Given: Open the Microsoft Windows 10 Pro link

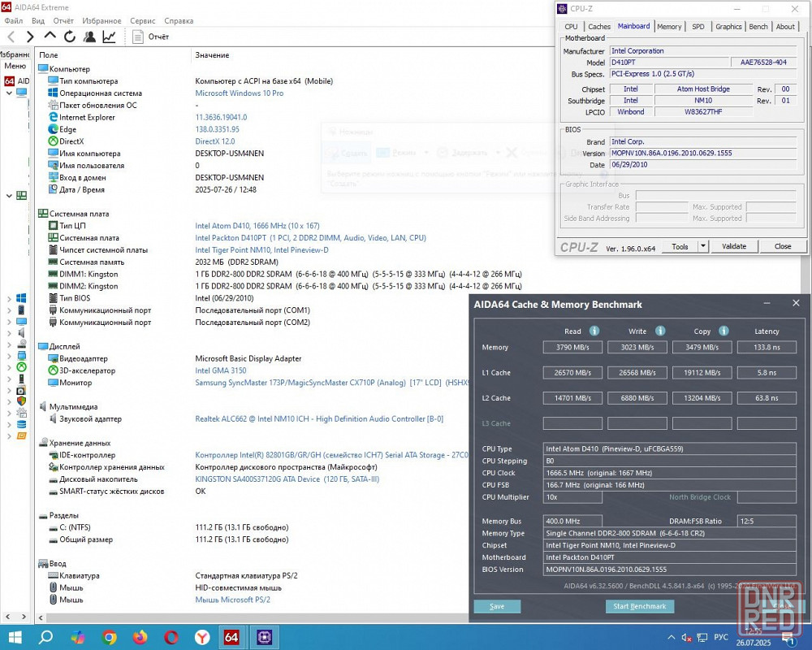Looking at the screenshot, I should (240, 93).
